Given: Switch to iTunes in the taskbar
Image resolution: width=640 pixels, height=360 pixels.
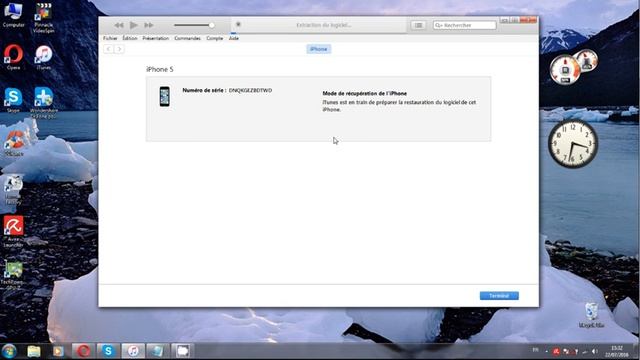Looking at the screenshot, I should click(133, 351).
